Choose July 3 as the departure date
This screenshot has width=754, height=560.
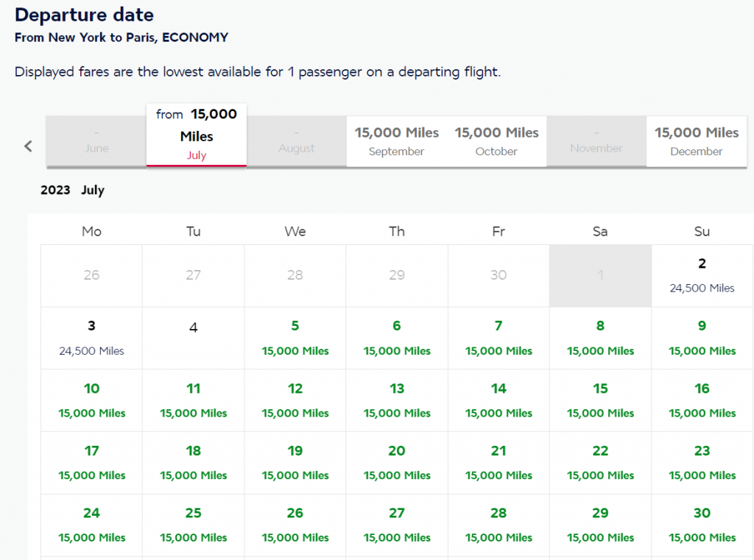pos(91,338)
